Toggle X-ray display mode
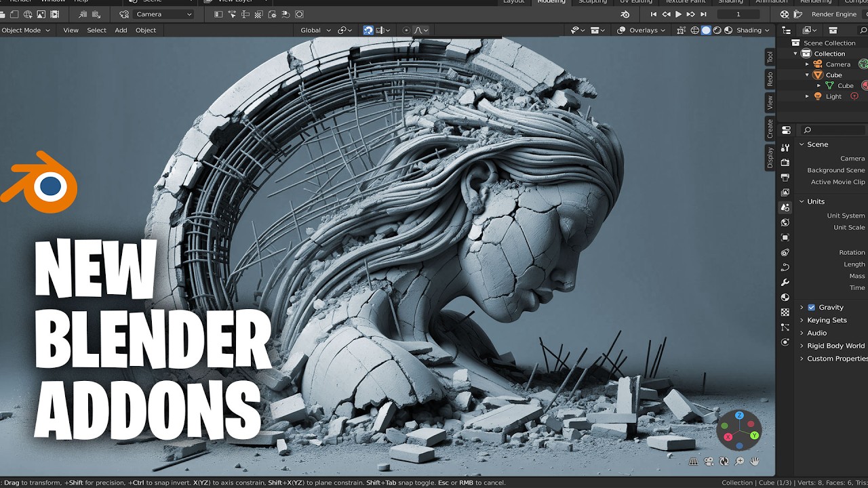The image size is (868, 488). pyautogui.click(x=682, y=30)
